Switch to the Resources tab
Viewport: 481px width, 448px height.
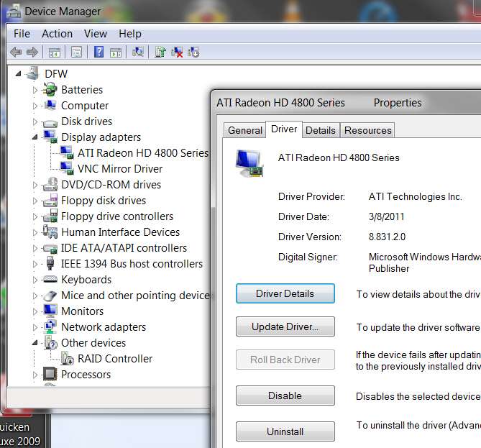point(367,130)
